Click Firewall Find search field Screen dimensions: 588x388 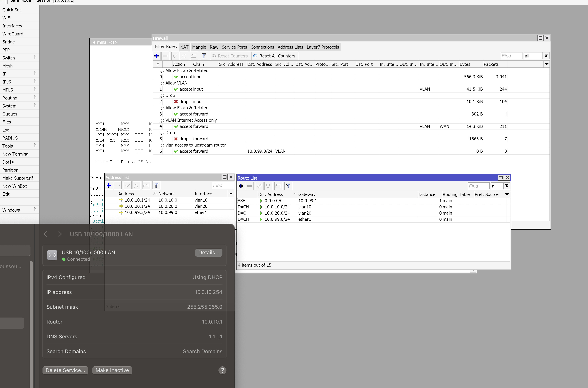(511, 56)
